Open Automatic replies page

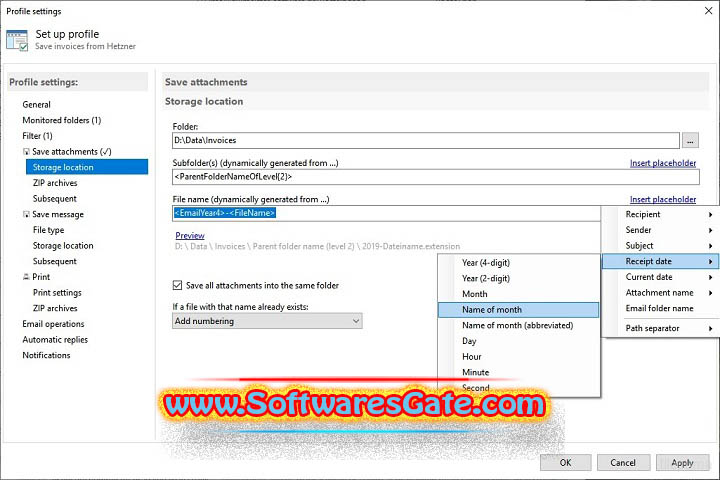pyautogui.click(x=55, y=339)
